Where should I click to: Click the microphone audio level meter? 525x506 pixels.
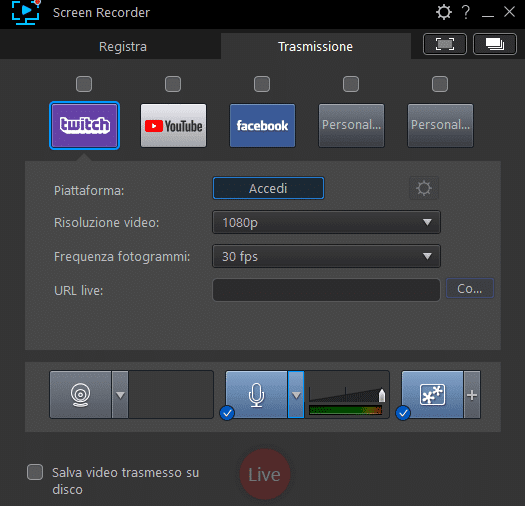click(346, 410)
